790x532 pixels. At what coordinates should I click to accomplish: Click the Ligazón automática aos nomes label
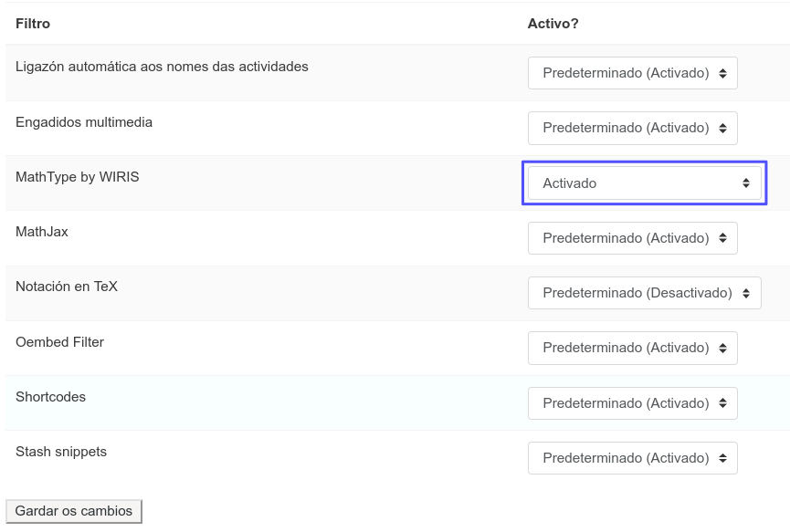click(x=162, y=67)
